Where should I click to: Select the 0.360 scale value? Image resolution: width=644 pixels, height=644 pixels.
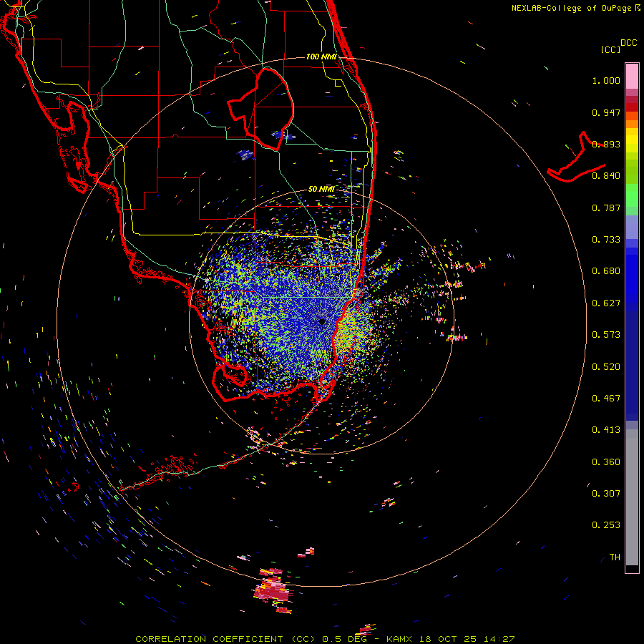pos(606,462)
